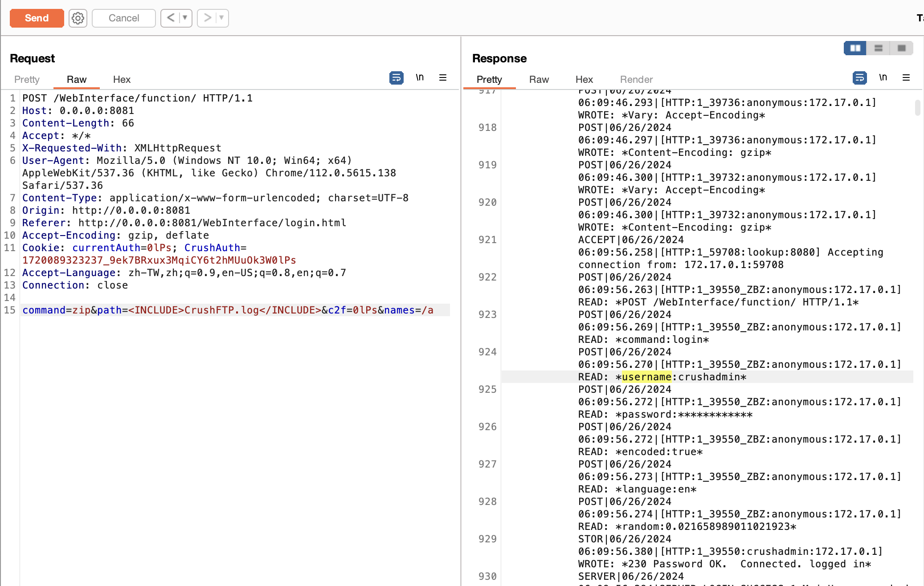Toggle word wrap in Response pane

(x=859, y=78)
